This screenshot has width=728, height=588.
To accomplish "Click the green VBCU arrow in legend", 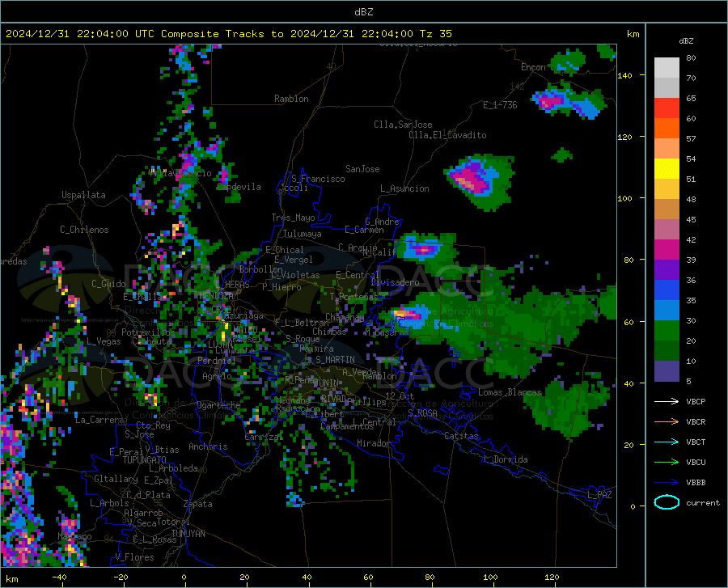I will [x=667, y=463].
